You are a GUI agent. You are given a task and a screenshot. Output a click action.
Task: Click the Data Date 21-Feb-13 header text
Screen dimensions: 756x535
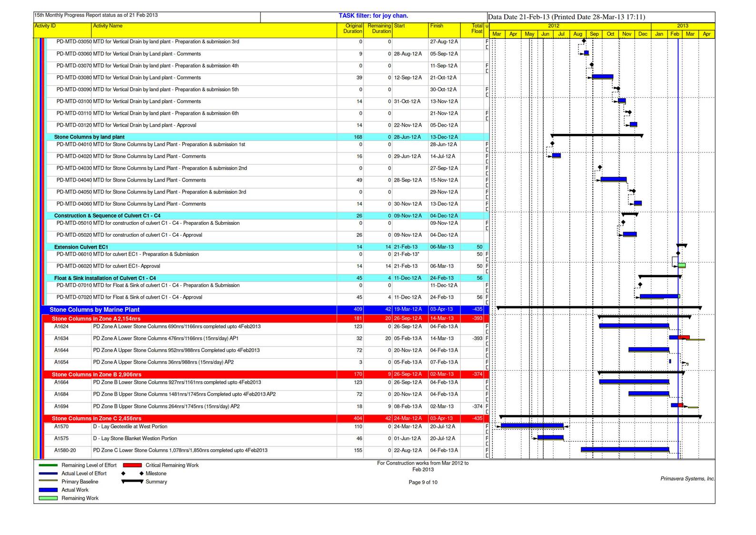point(567,17)
